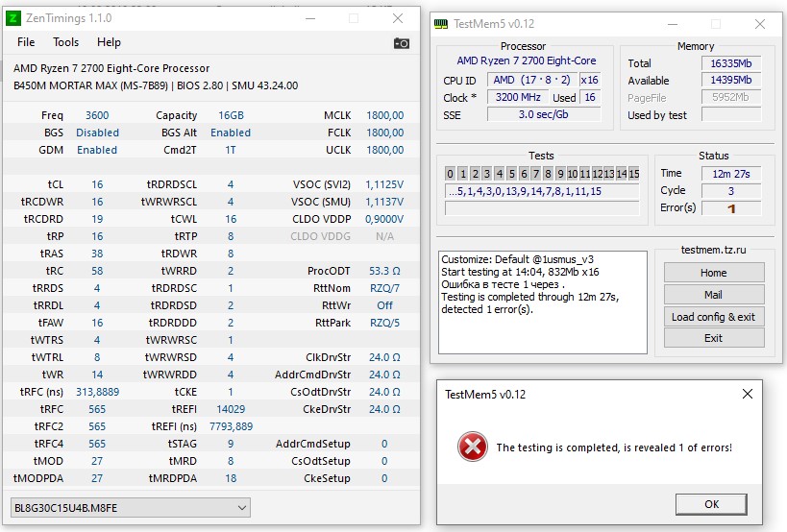Image resolution: width=787 pixels, height=532 pixels.
Task: Close the TestMem5 error dialog with X
Action: 748,394
